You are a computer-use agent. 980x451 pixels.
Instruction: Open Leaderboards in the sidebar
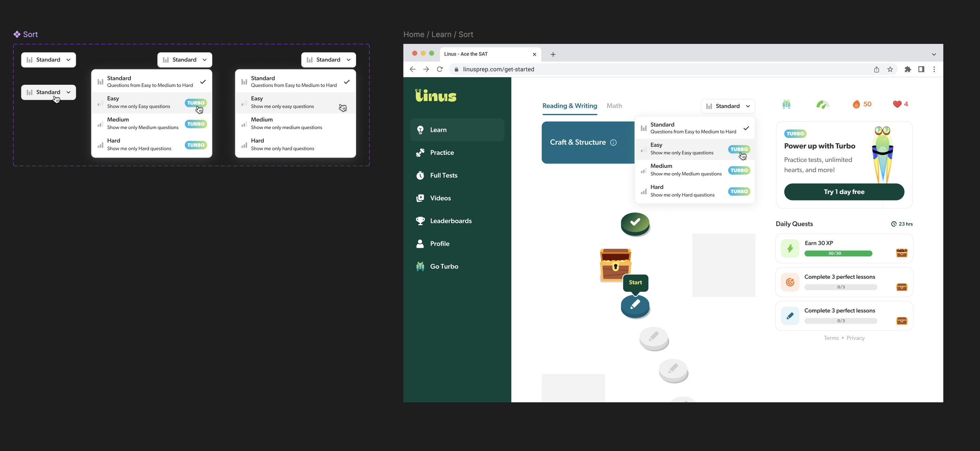451,221
